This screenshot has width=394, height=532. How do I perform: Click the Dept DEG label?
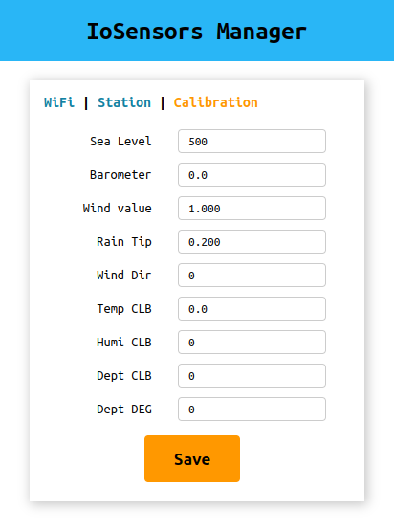click(124, 410)
